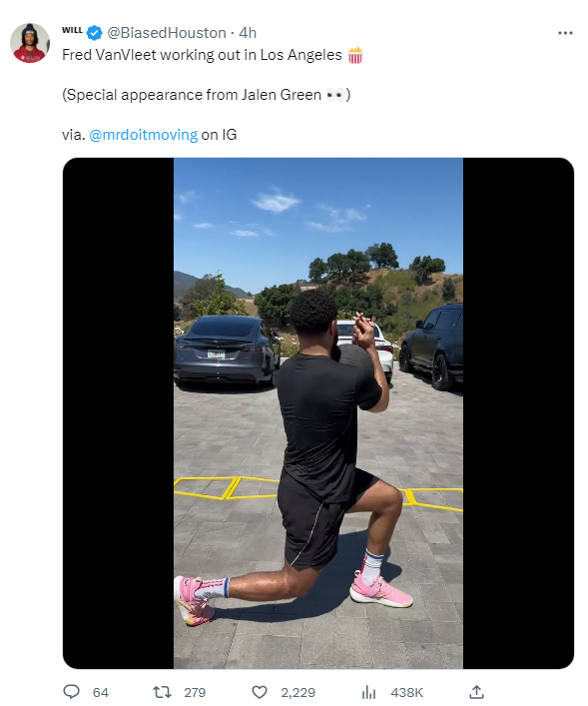Like the tweet with heart icon
The height and width of the screenshot is (706, 588).
[x=260, y=692]
